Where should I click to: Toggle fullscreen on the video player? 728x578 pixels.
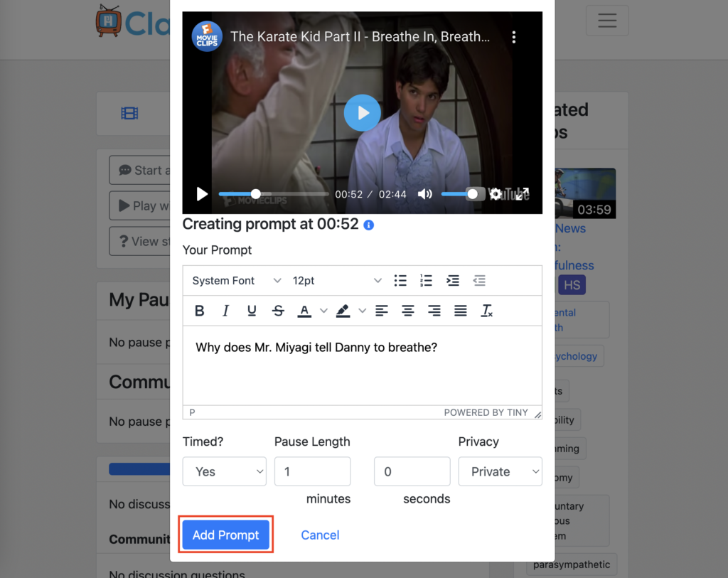click(523, 194)
